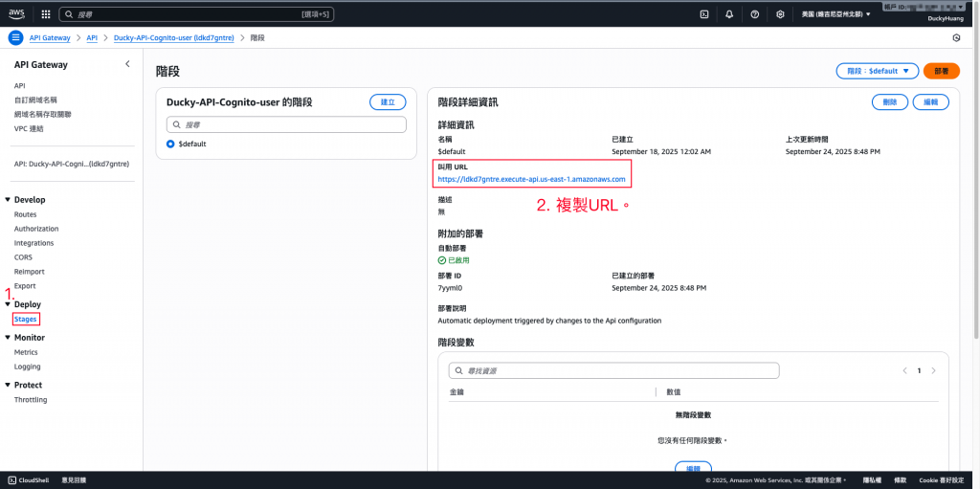Click the 刪除 delete stage button

click(890, 102)
